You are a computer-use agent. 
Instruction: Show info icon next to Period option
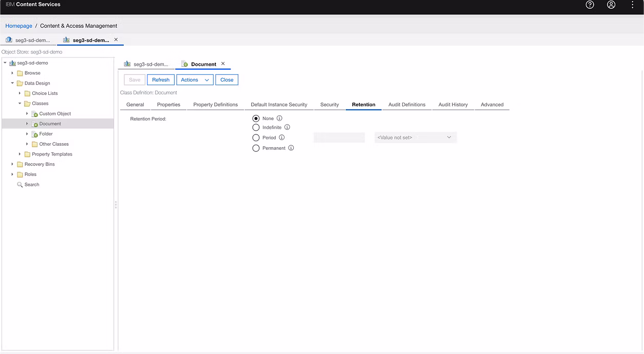[x=281, y=137]
